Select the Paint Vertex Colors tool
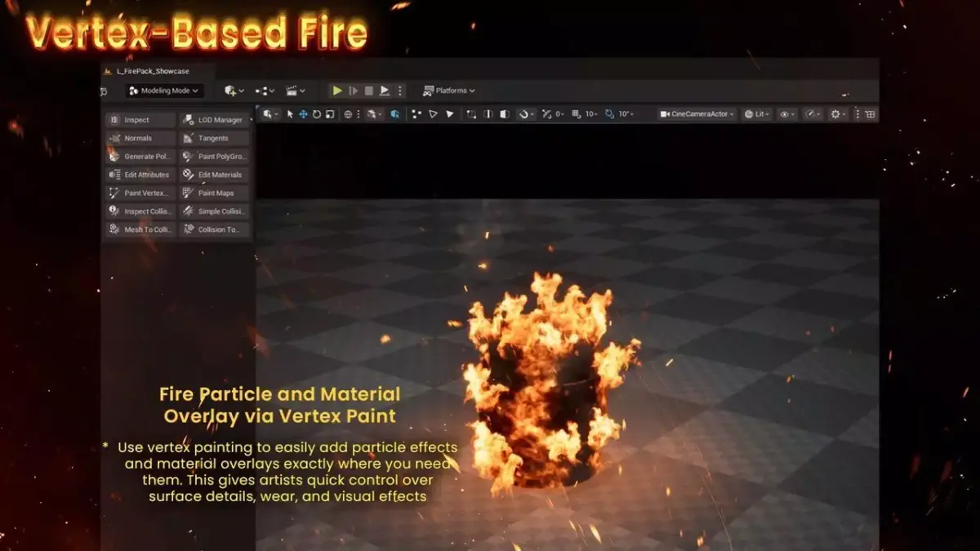 pos(140,193)
